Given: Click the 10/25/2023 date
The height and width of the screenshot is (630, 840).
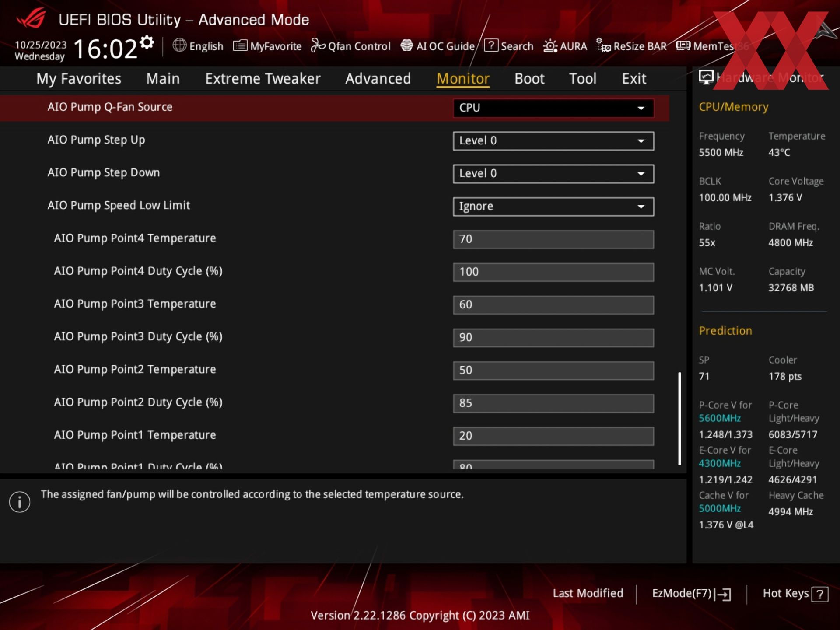Looking at the screenshot, I should 41,45.
